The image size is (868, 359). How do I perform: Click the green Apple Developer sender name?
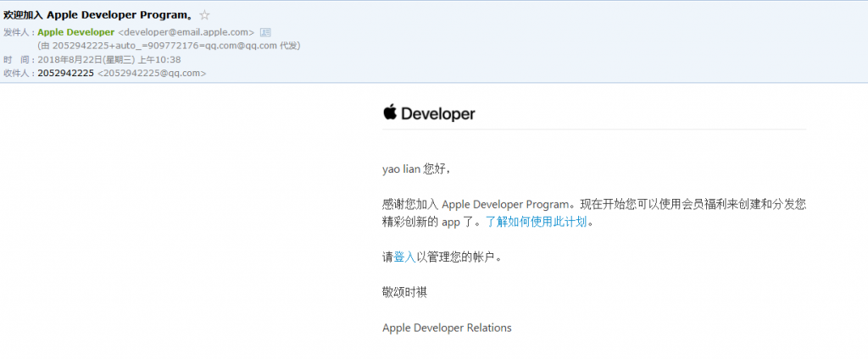(76, 32)
